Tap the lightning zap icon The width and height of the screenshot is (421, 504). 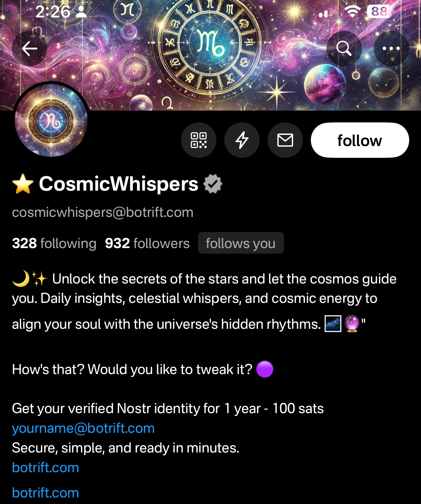coord(242,140)
